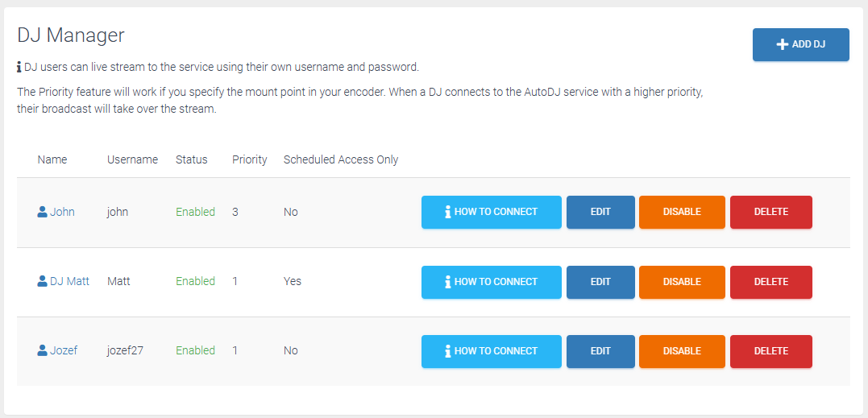
Task: Open the Jozef profile link
Action: (x=64, y=350)
